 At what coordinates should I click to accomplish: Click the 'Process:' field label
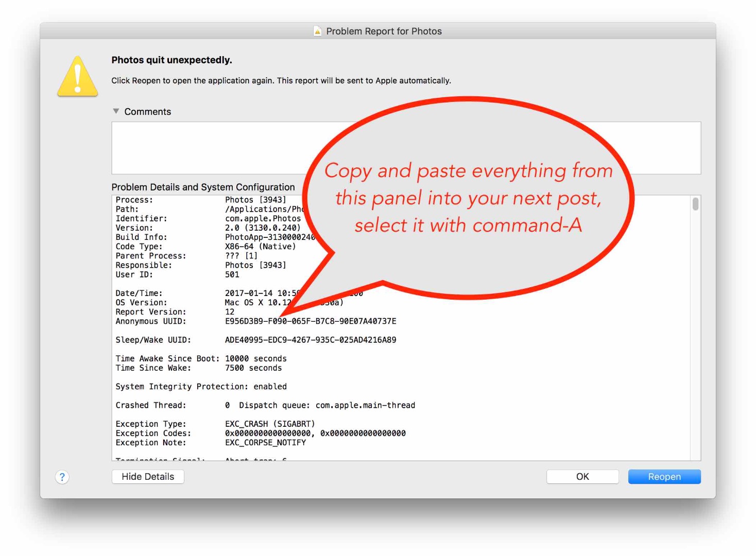(134, 200)
